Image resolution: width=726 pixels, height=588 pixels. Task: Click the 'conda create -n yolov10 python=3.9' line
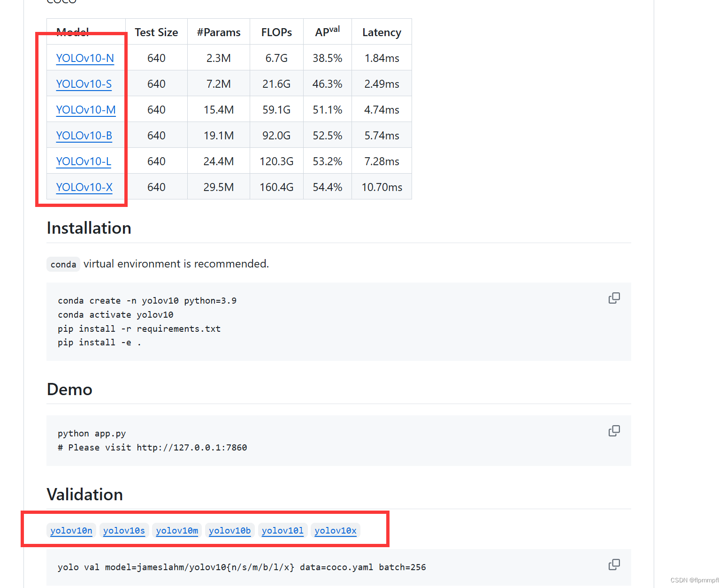pyautogui.click(x=147, y=301)
